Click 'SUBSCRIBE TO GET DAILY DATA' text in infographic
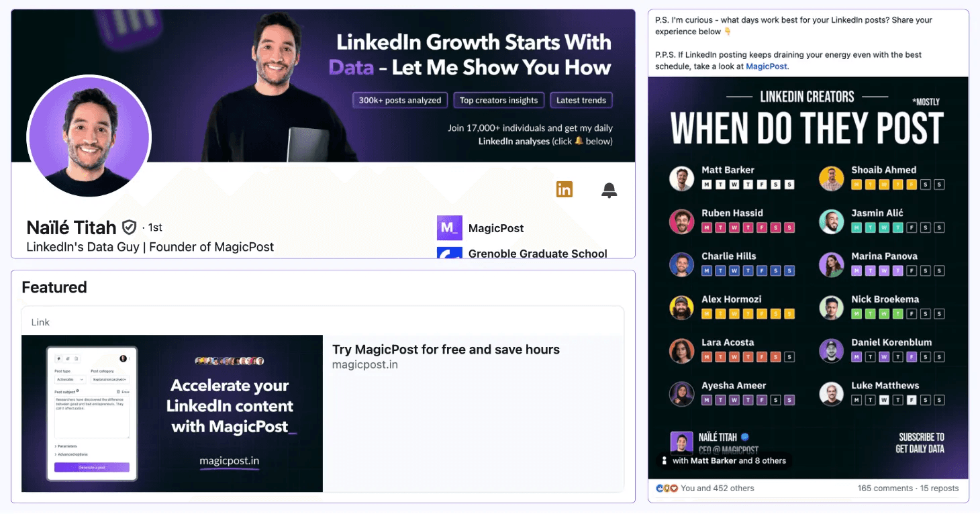980x514 pixels. coord(920,443)
